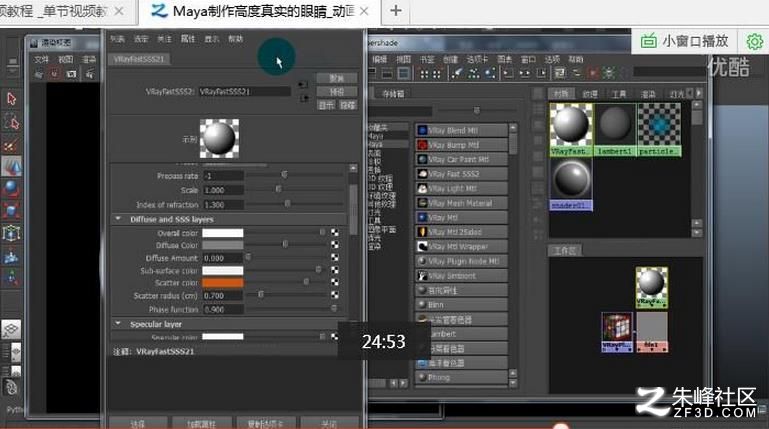Create a VRay Mesh Material node
Viewport: 769px width, 429px height.
461,202
